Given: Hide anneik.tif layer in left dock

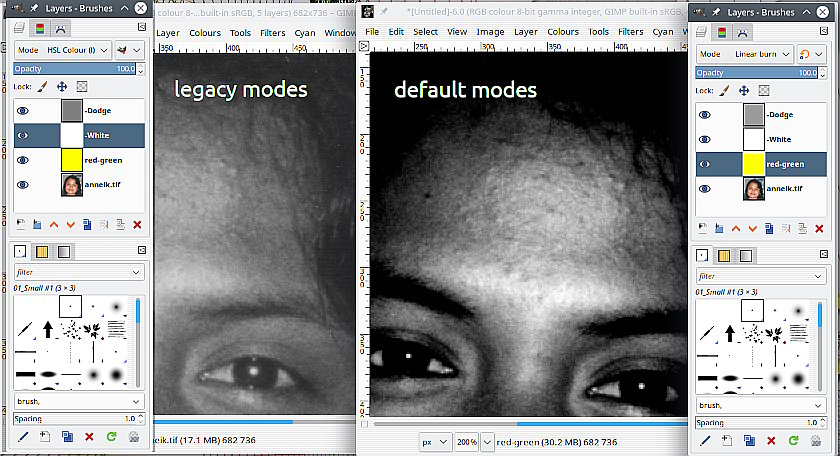Looking at the screenshot, I should [22, 185].
